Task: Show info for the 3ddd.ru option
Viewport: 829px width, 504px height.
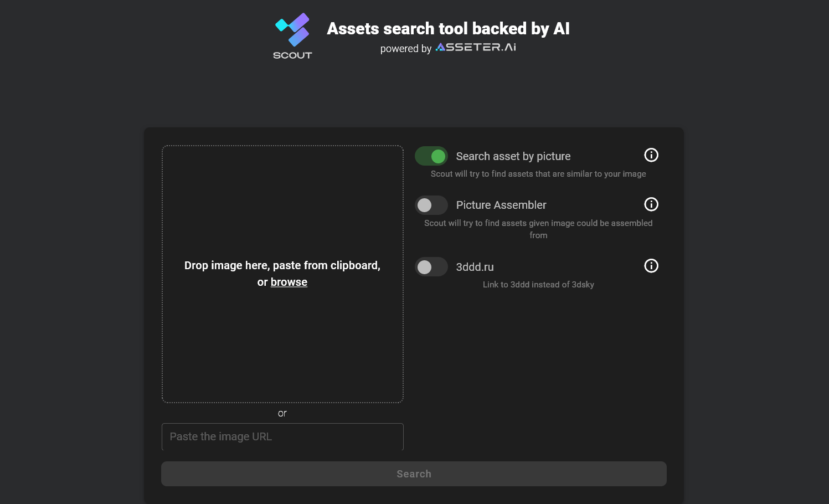Action: click(651, 266)
